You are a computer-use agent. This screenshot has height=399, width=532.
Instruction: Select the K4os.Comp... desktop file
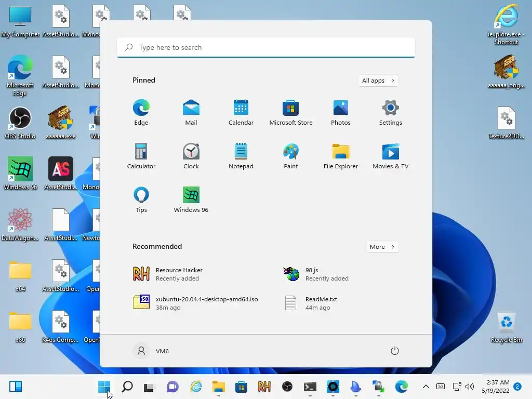pos(60,326)
